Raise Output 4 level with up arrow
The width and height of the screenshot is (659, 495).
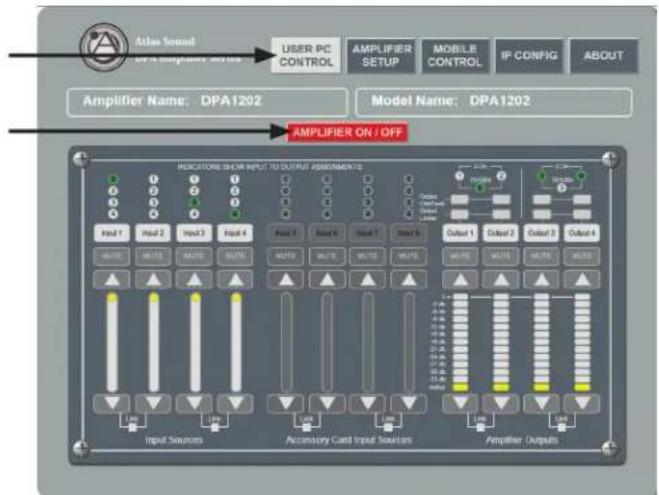pos(582,280)
